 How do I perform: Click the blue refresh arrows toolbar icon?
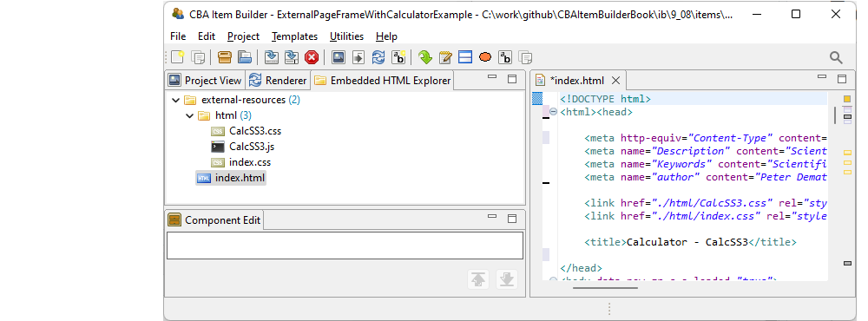pyautogui.click(x=378, y=57)
